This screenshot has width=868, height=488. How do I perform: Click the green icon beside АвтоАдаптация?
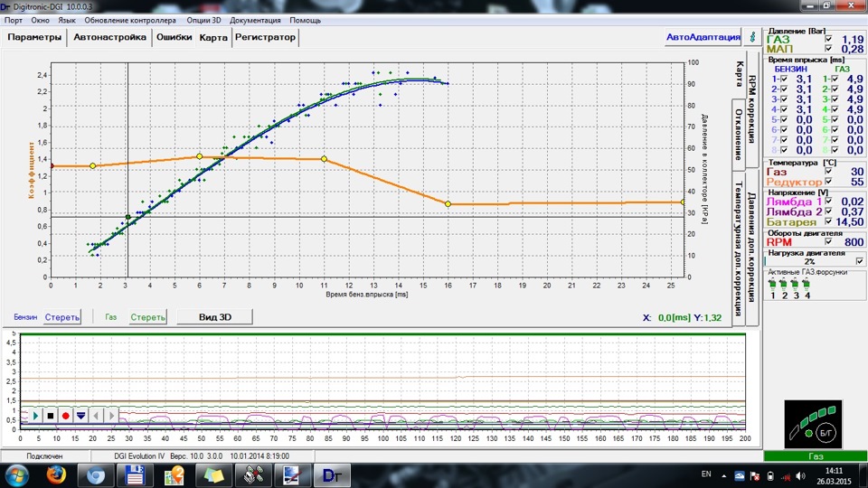point(753,37)
